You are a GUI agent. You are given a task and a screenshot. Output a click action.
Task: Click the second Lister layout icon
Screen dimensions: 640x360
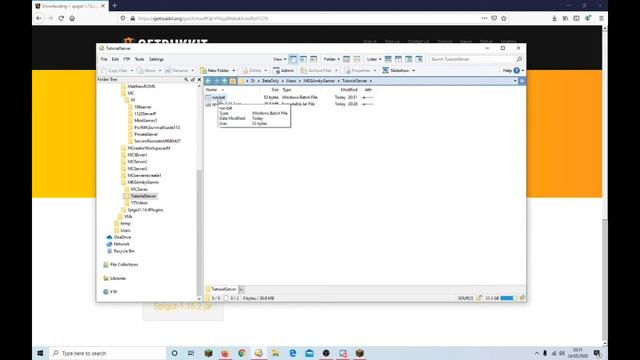point(398,59)
